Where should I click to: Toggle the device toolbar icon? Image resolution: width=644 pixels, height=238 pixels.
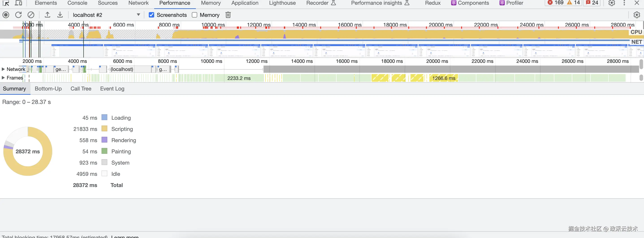pos(19,3)
